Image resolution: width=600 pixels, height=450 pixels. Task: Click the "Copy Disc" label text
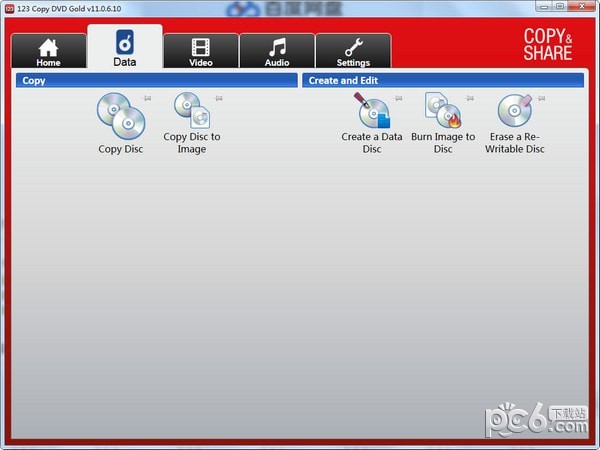(x=121, y=149)
